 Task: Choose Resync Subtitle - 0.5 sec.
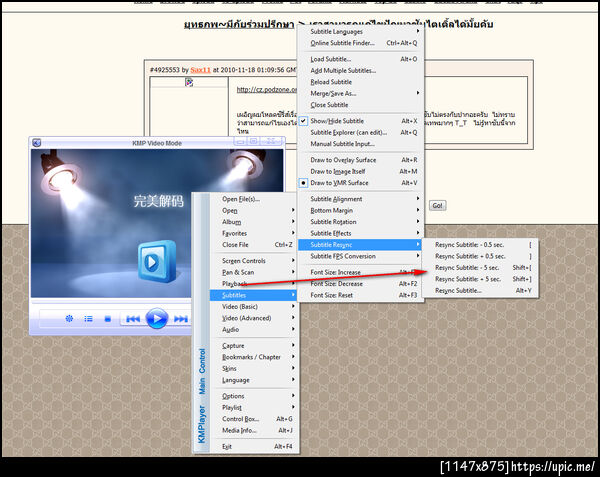pos(481,245)
